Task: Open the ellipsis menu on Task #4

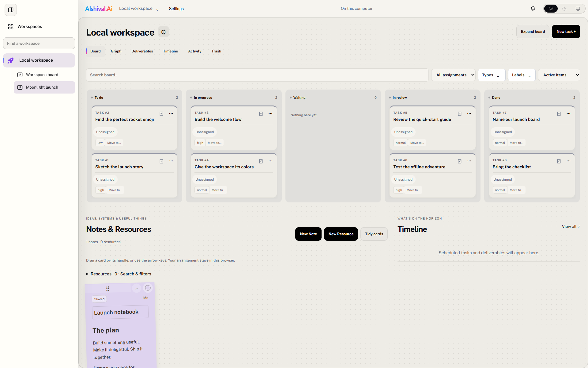Action: point(270,161)
